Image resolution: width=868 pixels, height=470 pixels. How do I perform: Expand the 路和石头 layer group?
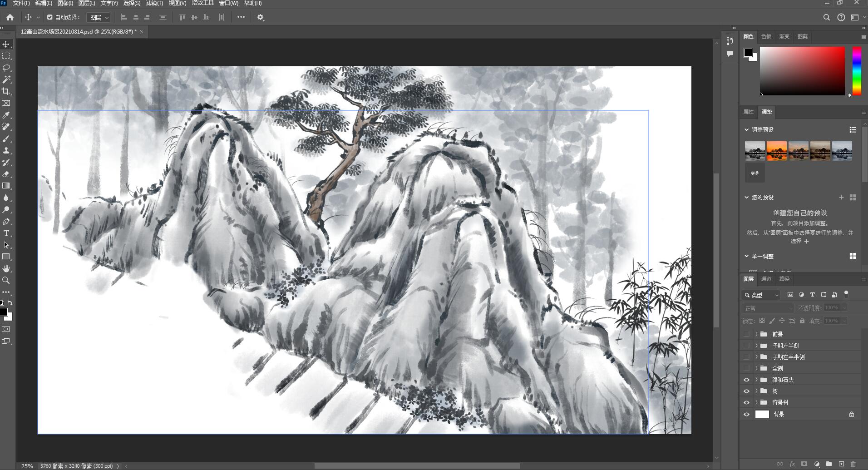(756, 380)
